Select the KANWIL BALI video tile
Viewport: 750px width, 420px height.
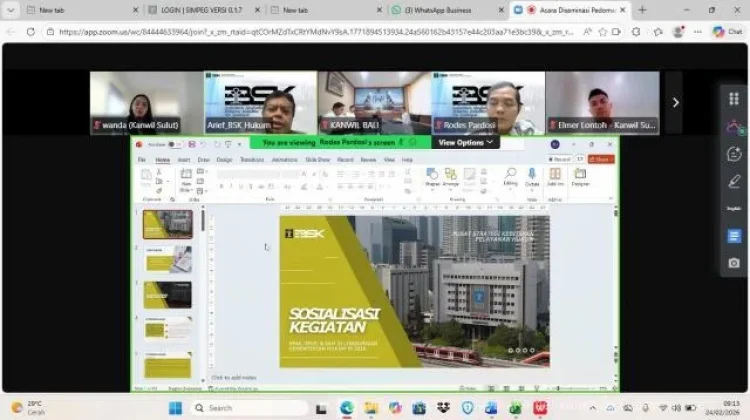[x=375, y=103]
